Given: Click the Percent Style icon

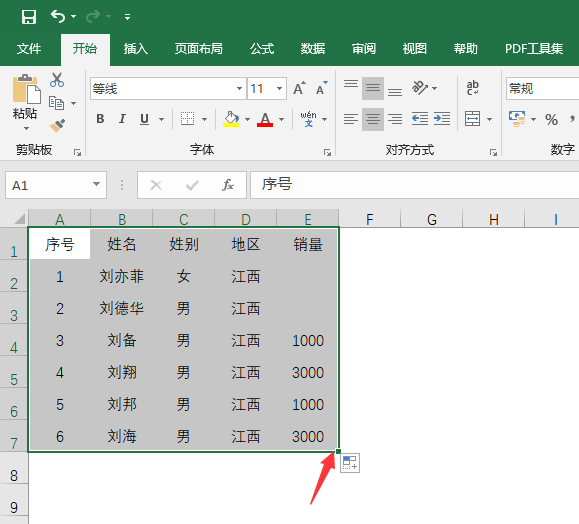Looking at the screenshot, I should (552, 119).
